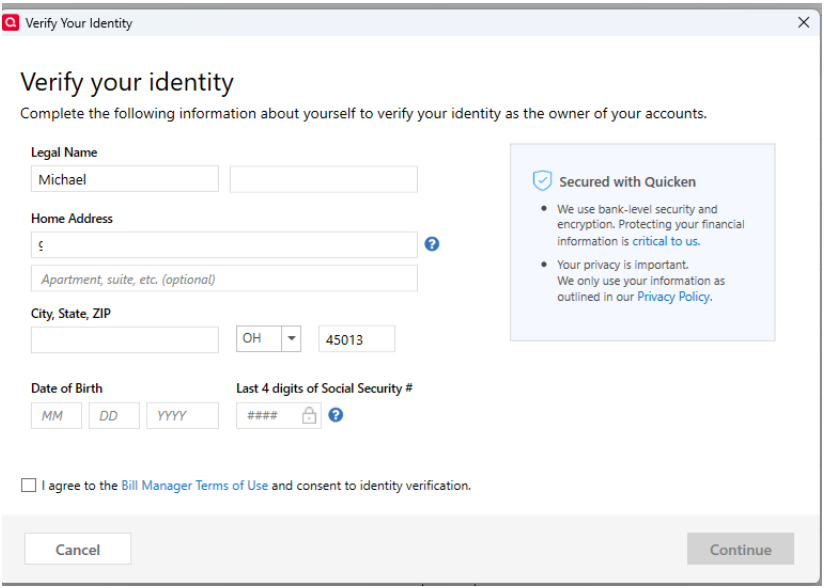Screen dimensions: 824x588
Task: Follow the "critical to us" link
Action: (665, 241)
